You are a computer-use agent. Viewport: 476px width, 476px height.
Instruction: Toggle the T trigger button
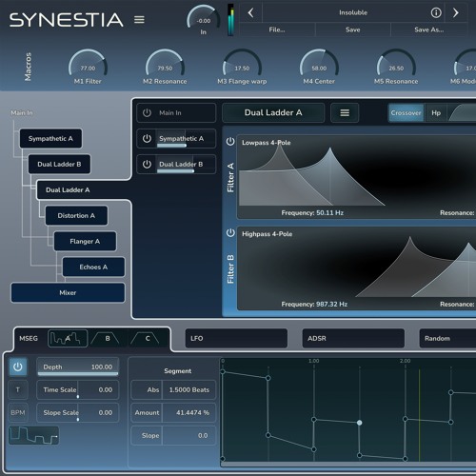(x=18, y=389)
